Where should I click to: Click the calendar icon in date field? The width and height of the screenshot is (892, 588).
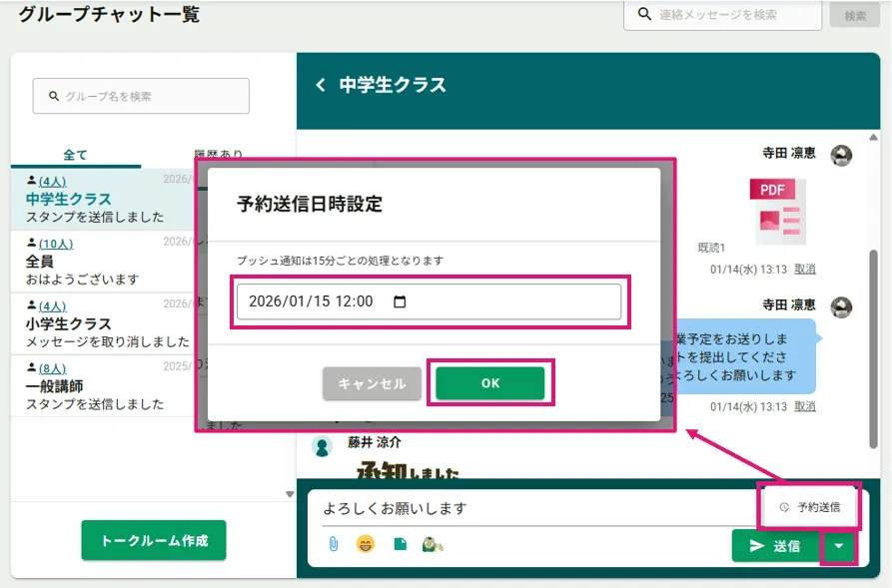pos(400,301)
